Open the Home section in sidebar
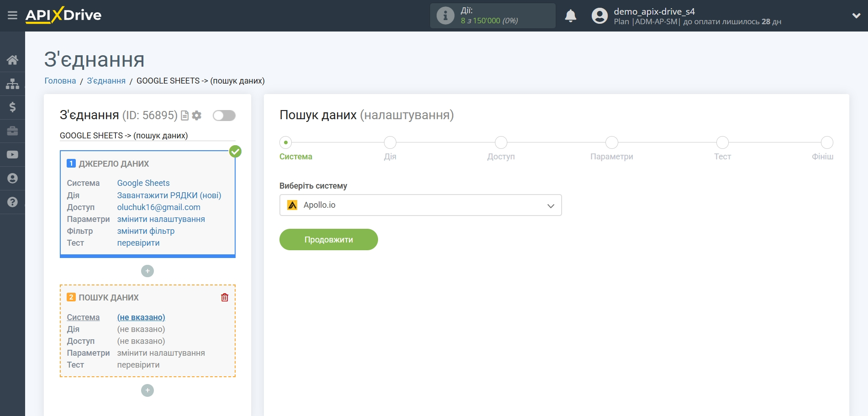 point(12,60)
